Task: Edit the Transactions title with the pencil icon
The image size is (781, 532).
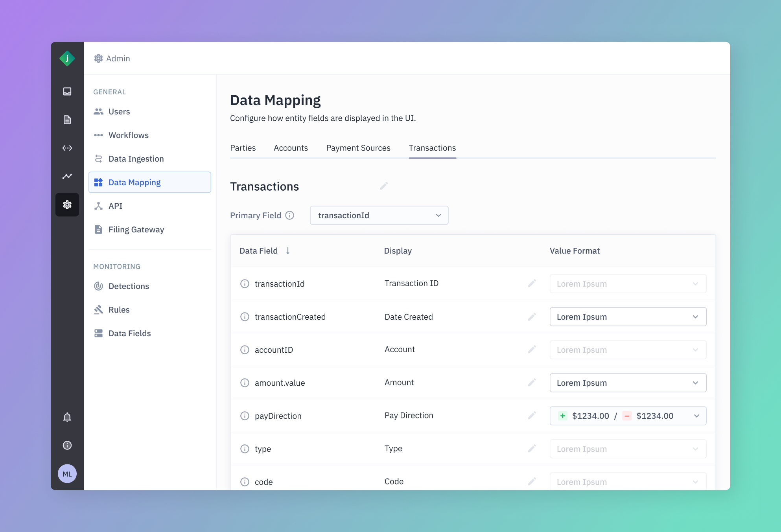Action: click(x=384, y=186)
